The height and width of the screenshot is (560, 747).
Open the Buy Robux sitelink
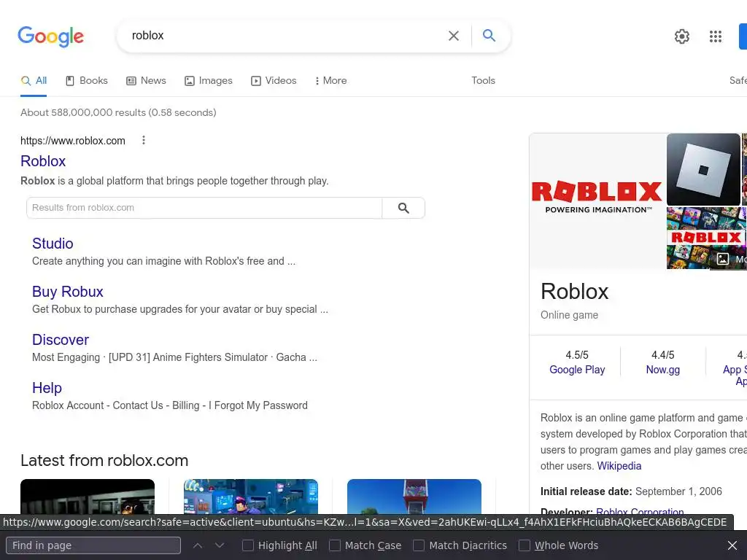coord(68,292)
